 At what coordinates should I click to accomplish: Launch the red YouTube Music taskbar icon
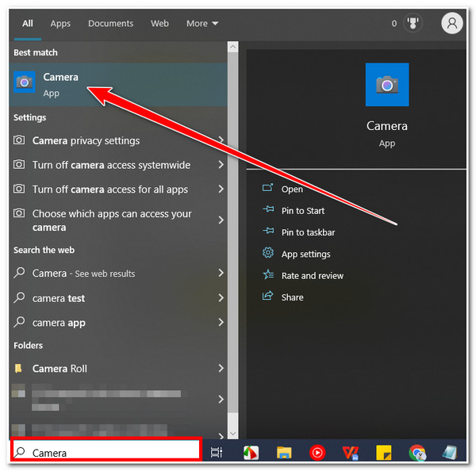point(317,453)
